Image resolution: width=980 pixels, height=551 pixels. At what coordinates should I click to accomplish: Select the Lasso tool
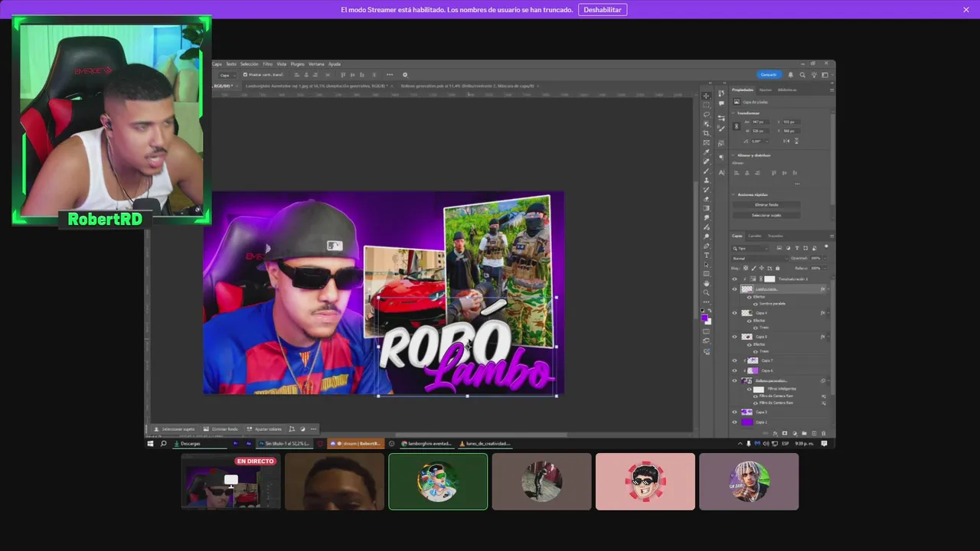[x=706, y=114]
